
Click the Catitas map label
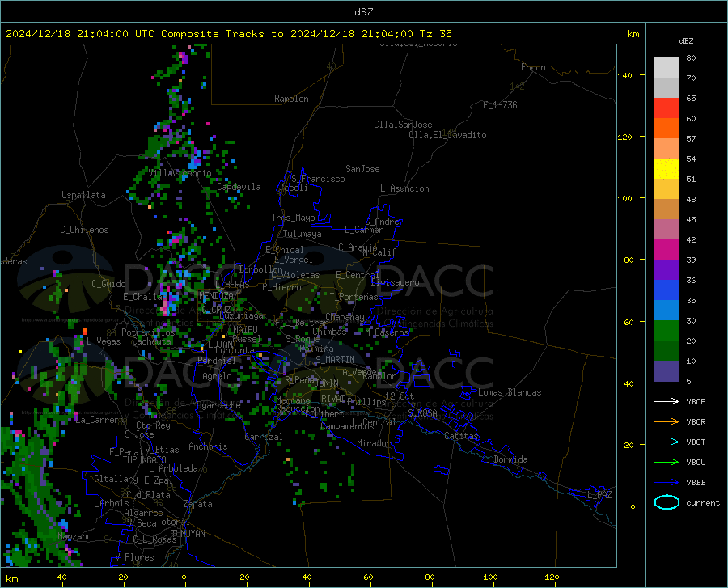[461, 436]
